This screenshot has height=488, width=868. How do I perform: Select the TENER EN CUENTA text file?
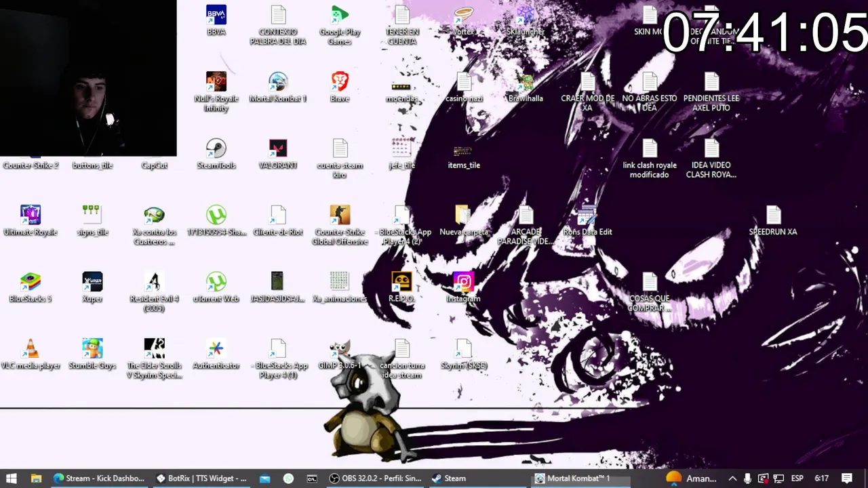[401, 25]
